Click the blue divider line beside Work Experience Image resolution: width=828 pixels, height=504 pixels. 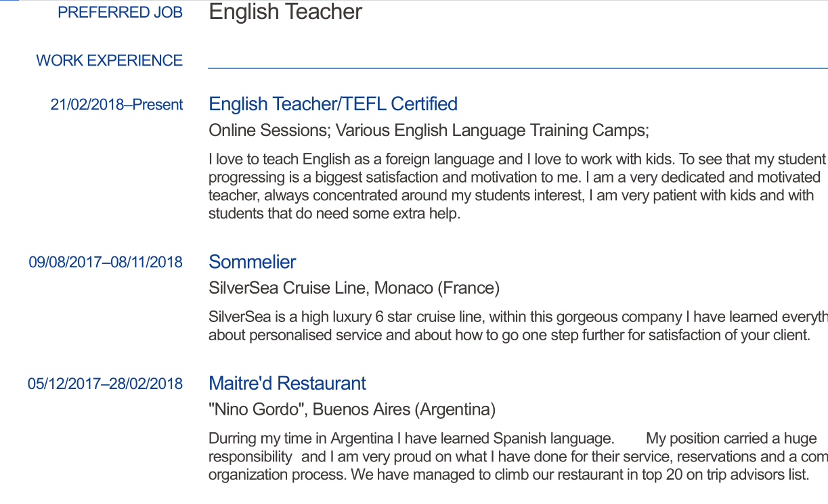tap(517, 68)
